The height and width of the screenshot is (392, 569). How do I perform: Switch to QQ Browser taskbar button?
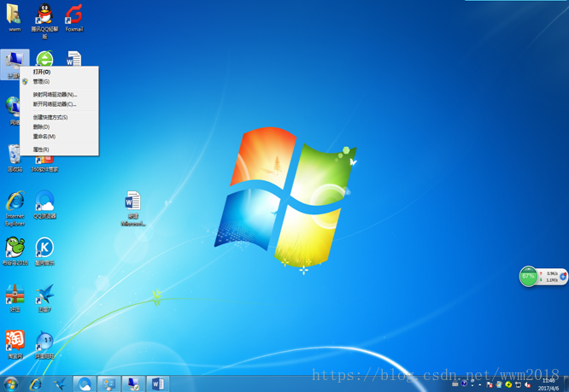(85, 384)
